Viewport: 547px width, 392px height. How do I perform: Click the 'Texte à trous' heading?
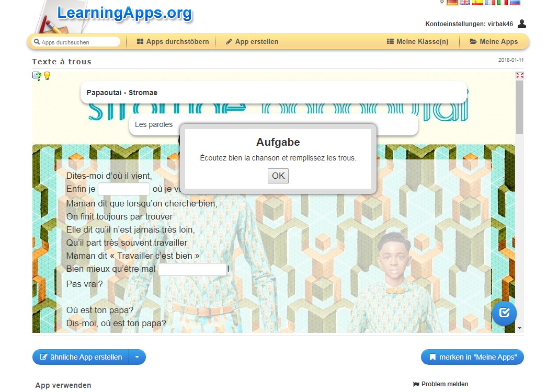62,62
